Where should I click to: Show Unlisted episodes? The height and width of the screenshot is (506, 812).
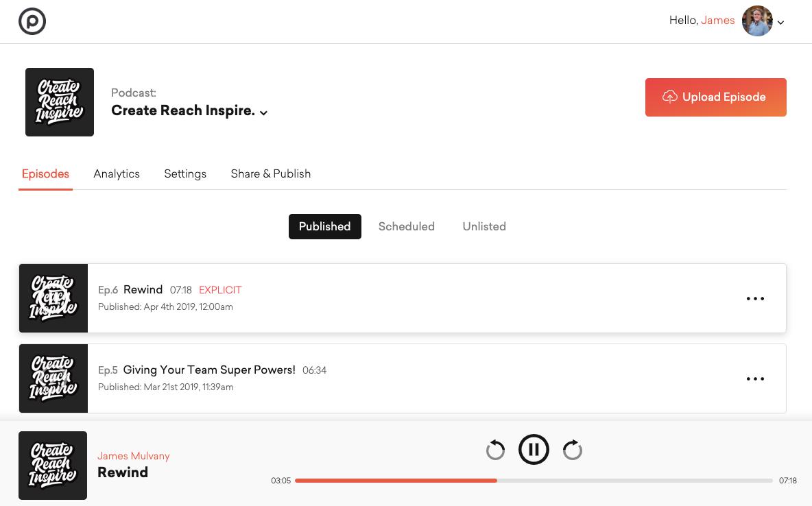tap(484, 227)
